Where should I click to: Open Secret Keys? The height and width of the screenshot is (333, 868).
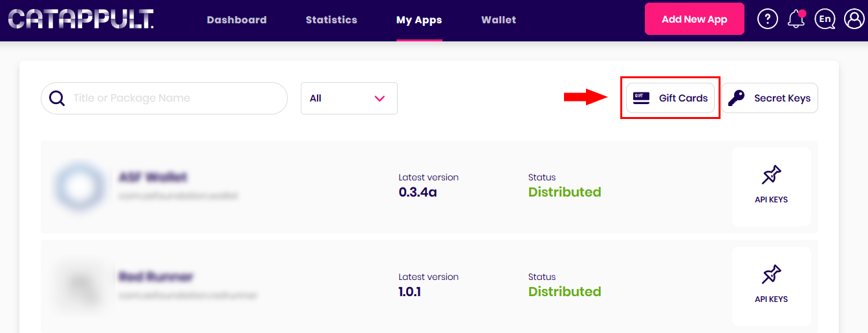(770, 98)
